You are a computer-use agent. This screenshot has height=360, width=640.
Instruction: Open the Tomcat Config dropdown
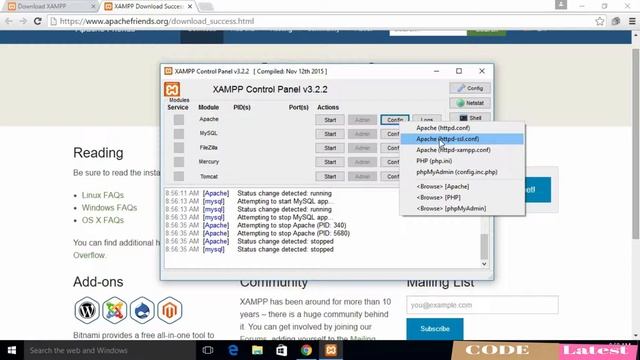pyautogui.click(x=390, y=176)
